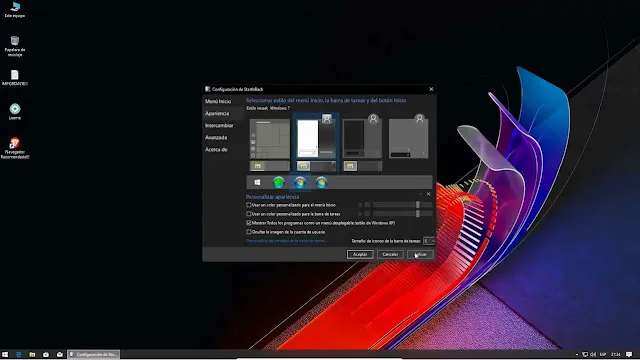Click the Configuración de StartIsBack taskbar button
This screenshot has width=640, height=360.
pyautogui.click(x=93, y=354)
